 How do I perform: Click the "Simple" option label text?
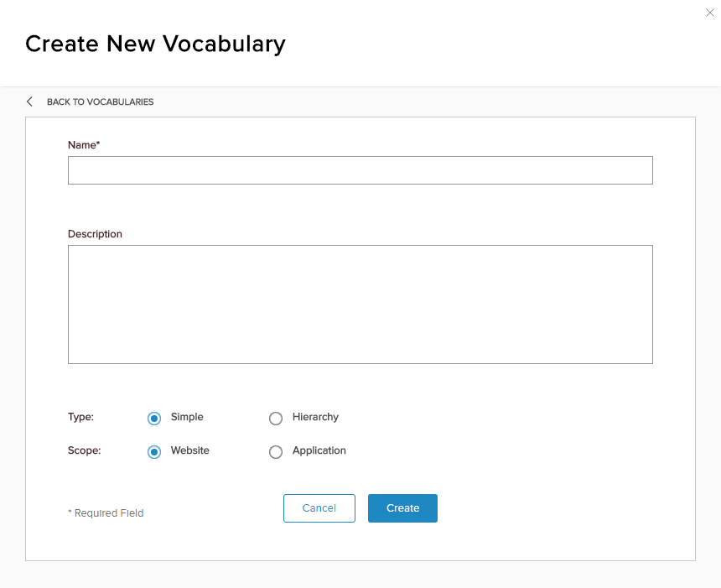(187, 417)
